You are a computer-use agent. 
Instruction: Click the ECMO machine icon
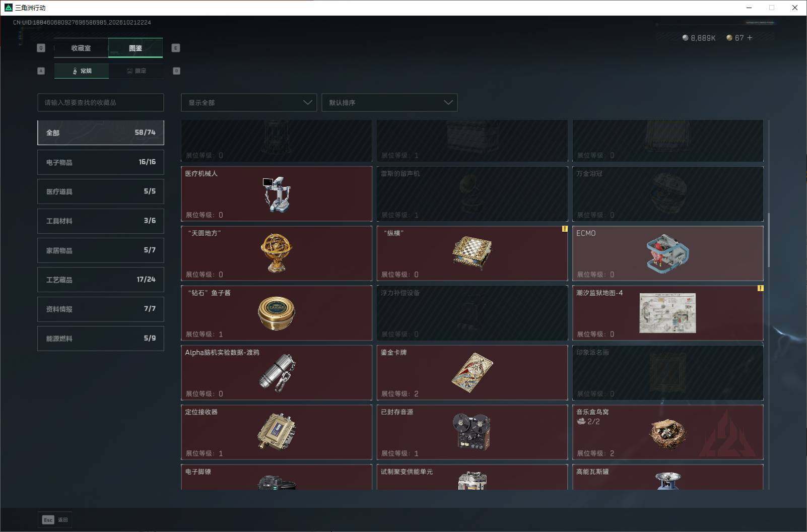(667, 253)
